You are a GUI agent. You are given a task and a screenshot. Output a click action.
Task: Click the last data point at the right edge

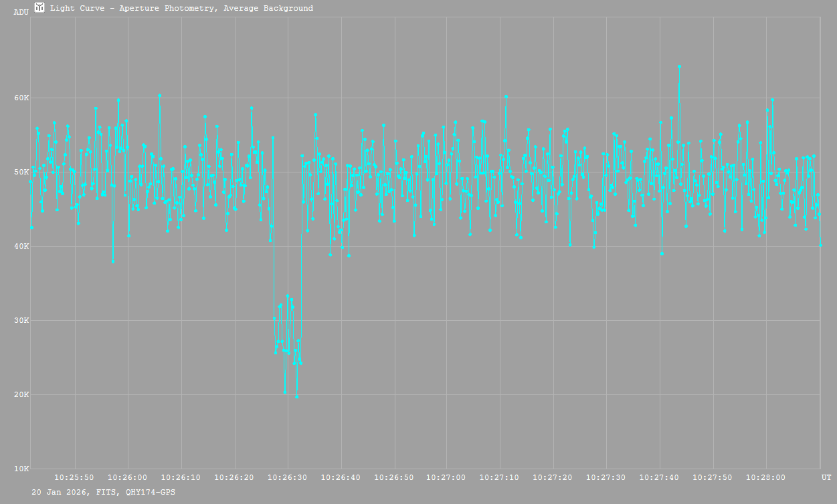(820, 245)
